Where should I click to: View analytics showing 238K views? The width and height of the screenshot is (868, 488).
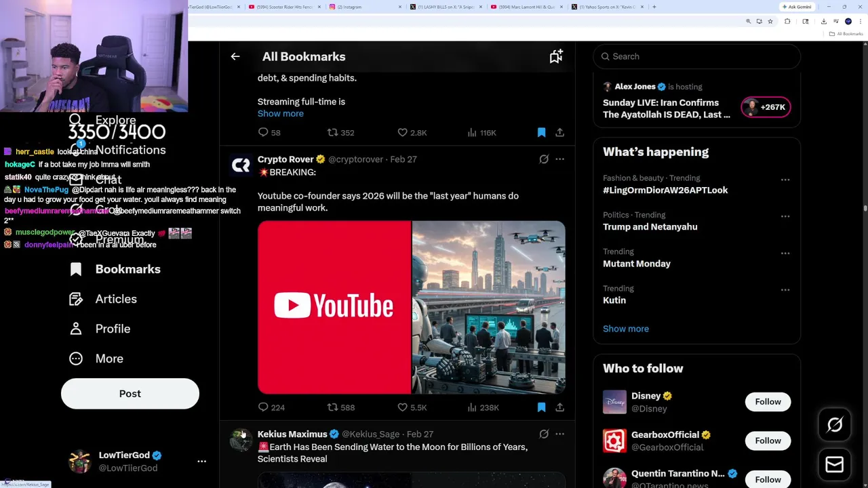point(483,407)
